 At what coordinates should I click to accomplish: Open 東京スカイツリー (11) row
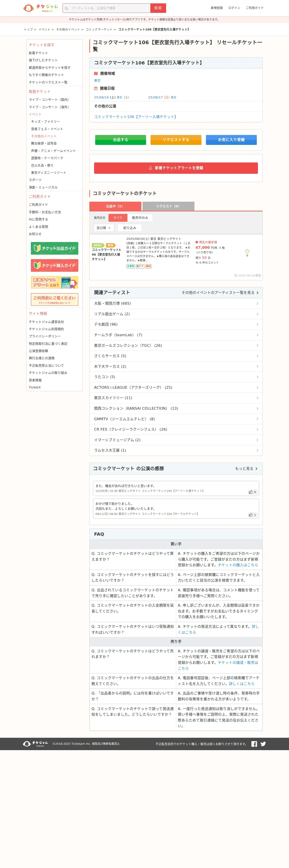tap(176, 398)
